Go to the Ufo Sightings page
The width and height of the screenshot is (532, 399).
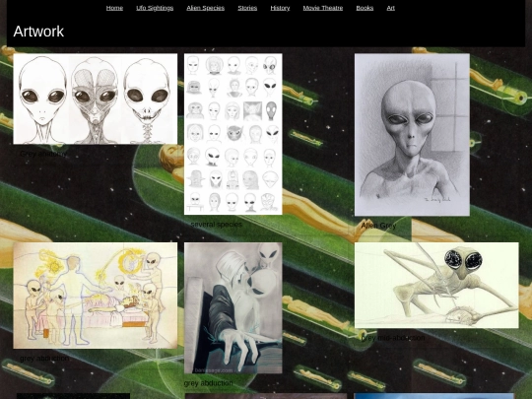point(155,8)
